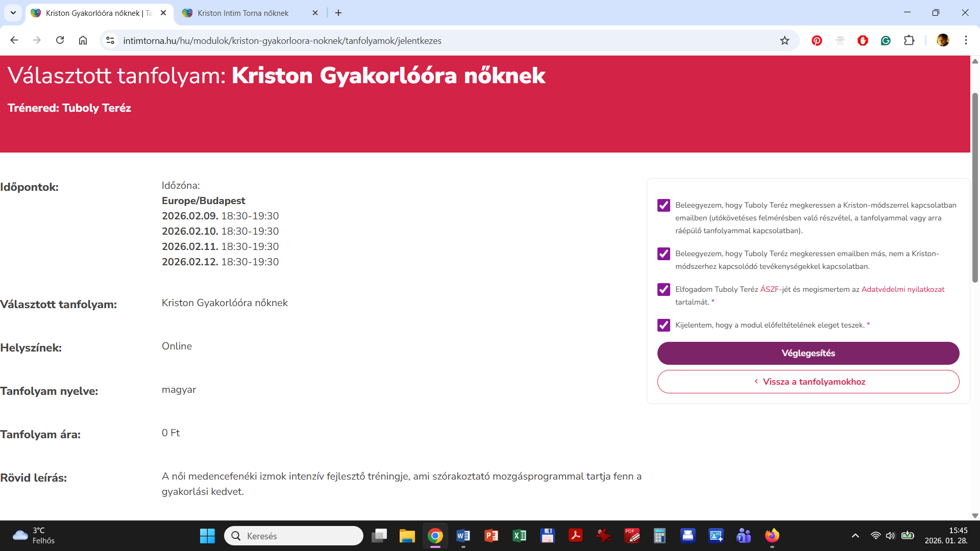Click the Pinterest extension icon
Screen dimensions: 980x551
pos(817,41)
